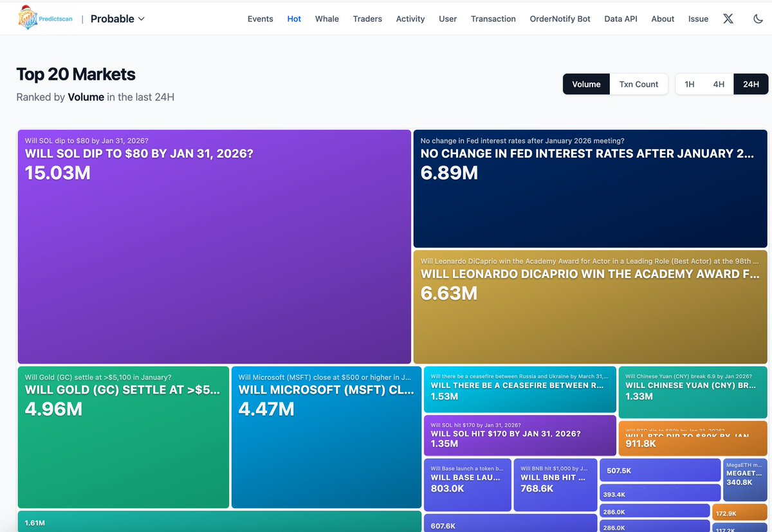This screenshot has width=772, height=532.
Task: Click the orange 172.9K tile
Action: click(x=739, y=513)
